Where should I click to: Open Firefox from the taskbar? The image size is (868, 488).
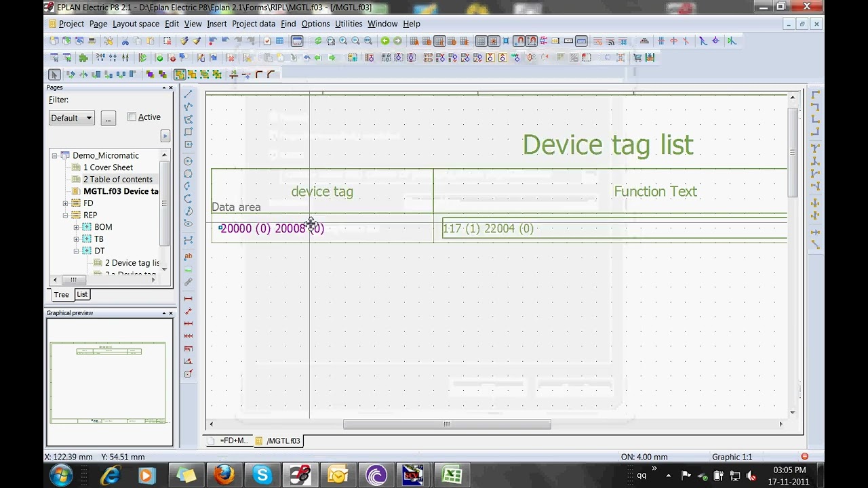[224, 475]
